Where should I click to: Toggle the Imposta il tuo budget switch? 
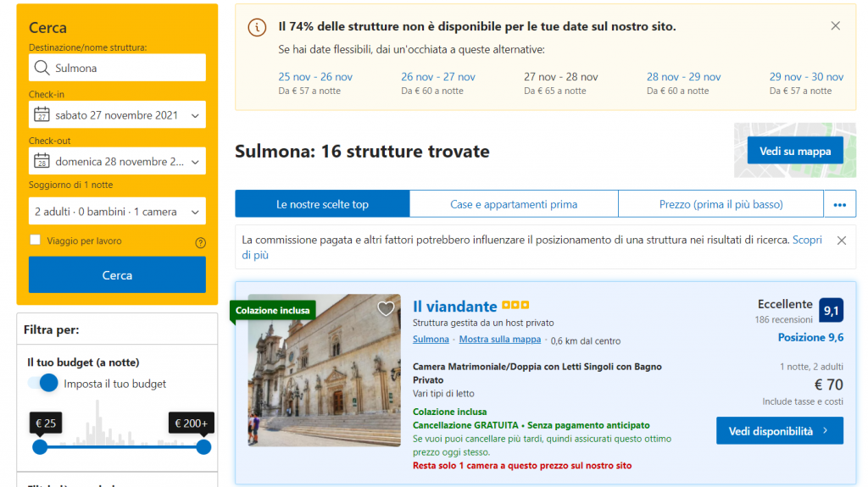click(x=43, y=384)
